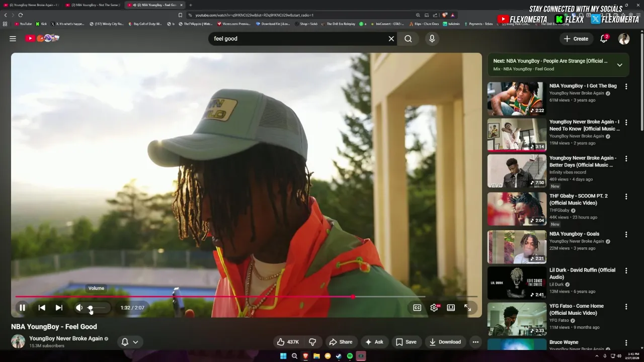Save the video to a playlist
Image resolution: width=644 pixels, height=362 pixels.
pyautogui.click(x=406, y=342)
